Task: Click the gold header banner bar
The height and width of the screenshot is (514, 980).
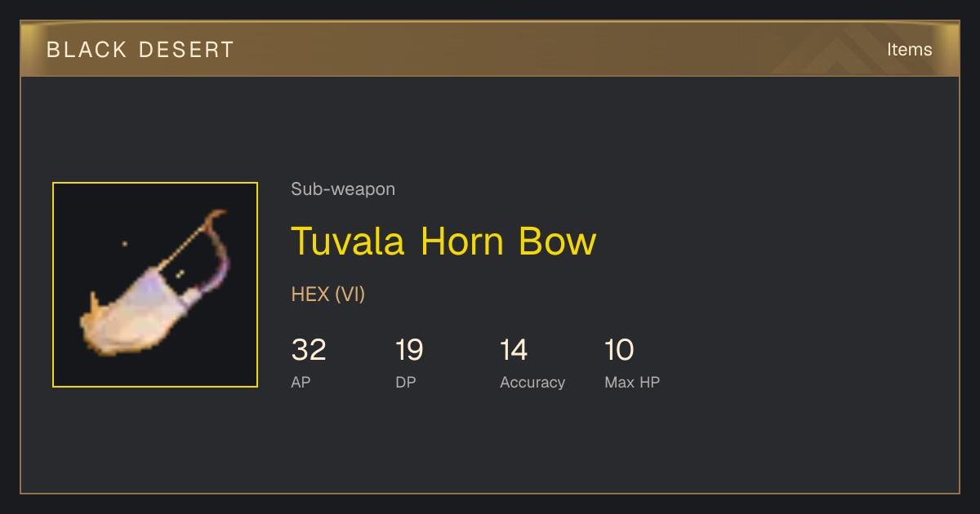Action: tap(490, 49)
